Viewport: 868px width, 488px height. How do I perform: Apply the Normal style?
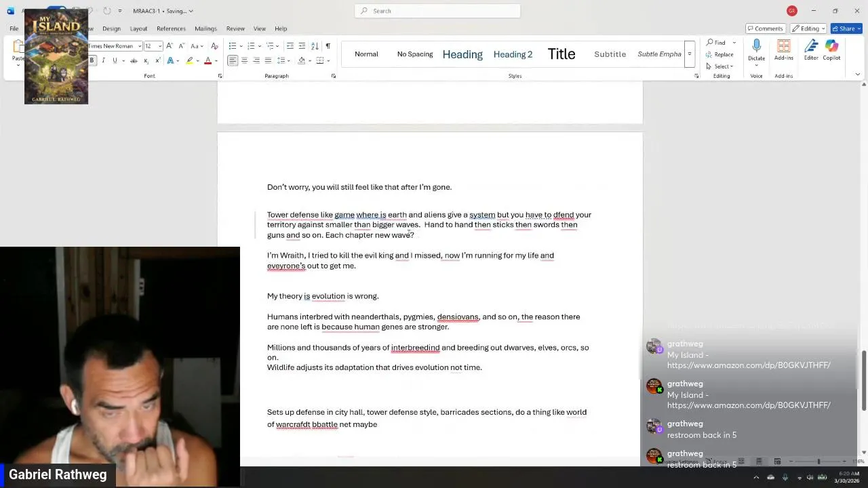click(366, 54)
